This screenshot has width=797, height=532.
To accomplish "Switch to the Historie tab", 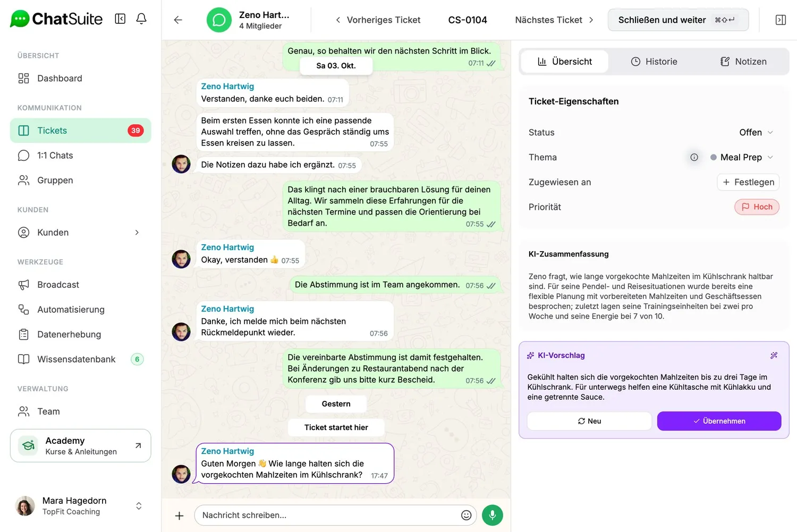I will coord(654,62).
